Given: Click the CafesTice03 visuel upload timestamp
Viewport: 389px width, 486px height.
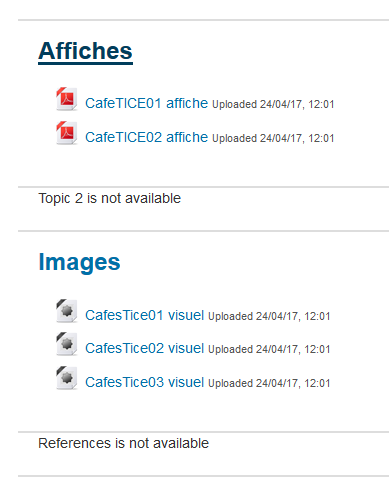Looking at the screenshot, I should click(269, 383).
